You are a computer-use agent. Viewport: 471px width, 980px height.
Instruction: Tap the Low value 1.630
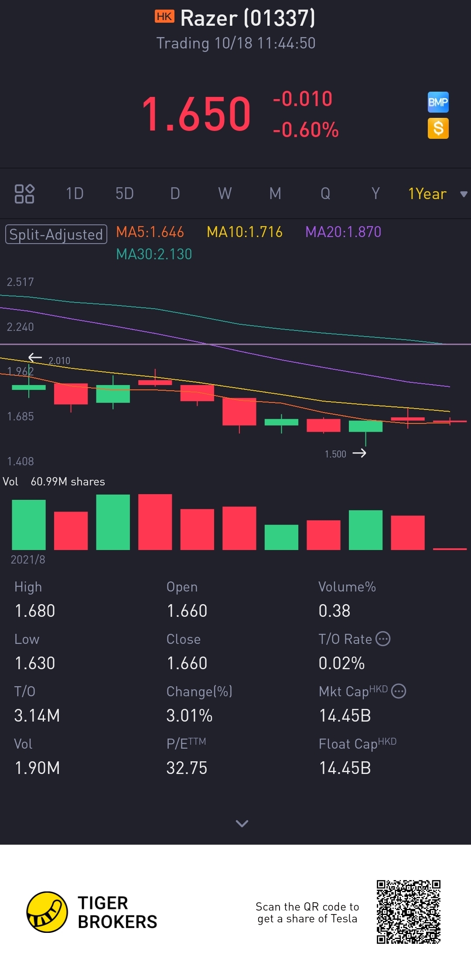pos(35,663)
